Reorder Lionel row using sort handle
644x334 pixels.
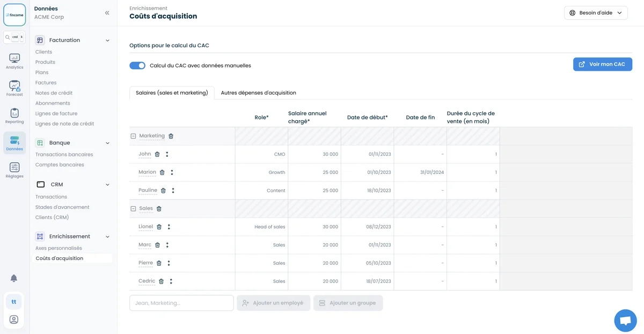(169, 227)
